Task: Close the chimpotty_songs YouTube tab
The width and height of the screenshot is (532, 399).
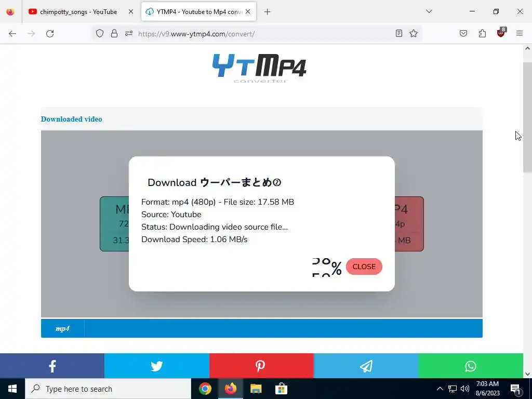Action: point(131,12)
